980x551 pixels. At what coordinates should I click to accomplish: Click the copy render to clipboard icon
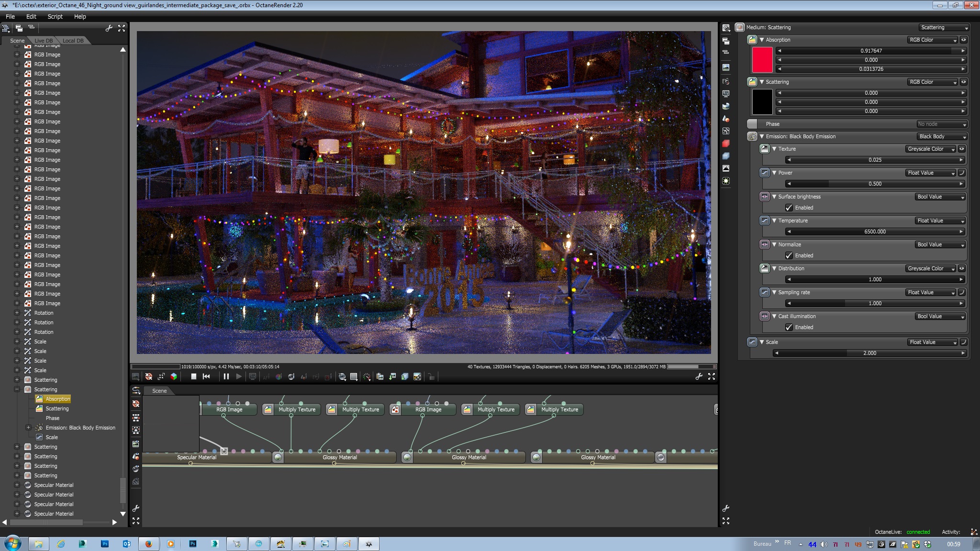(x=380, y=376)
